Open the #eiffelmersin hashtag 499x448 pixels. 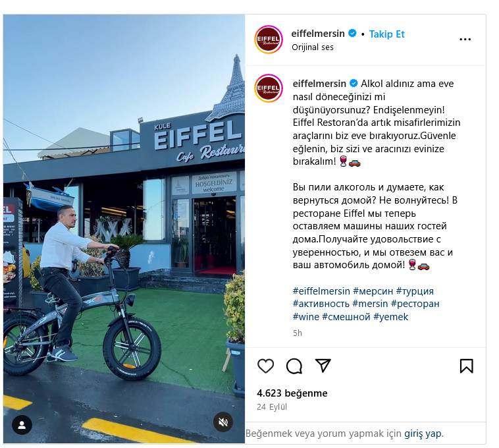[x=321, y=291]
